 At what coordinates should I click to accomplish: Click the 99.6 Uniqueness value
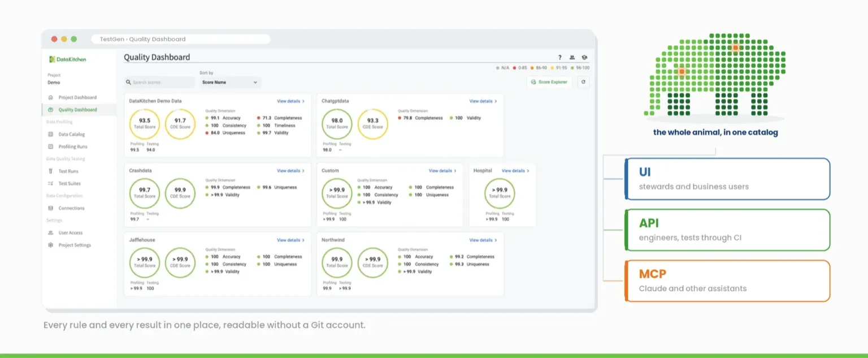point(267,187)
